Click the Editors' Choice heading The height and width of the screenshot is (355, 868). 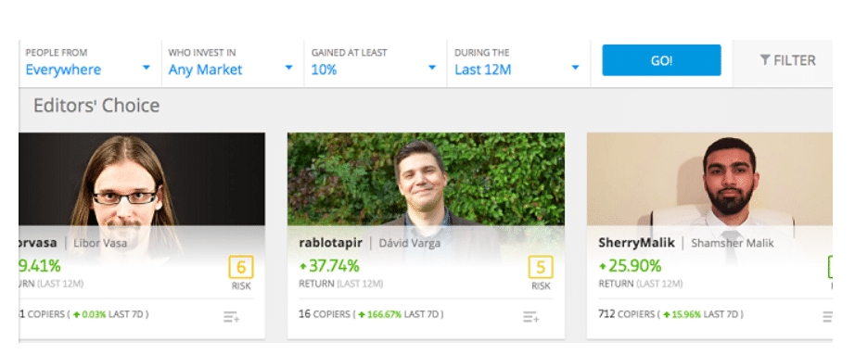[x=96, y=106]
